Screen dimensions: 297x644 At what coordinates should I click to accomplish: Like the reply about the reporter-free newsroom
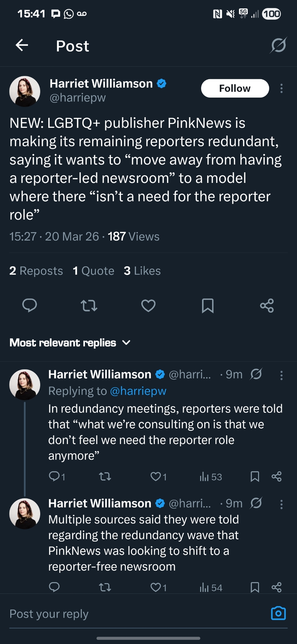click(x=156, y=588)
